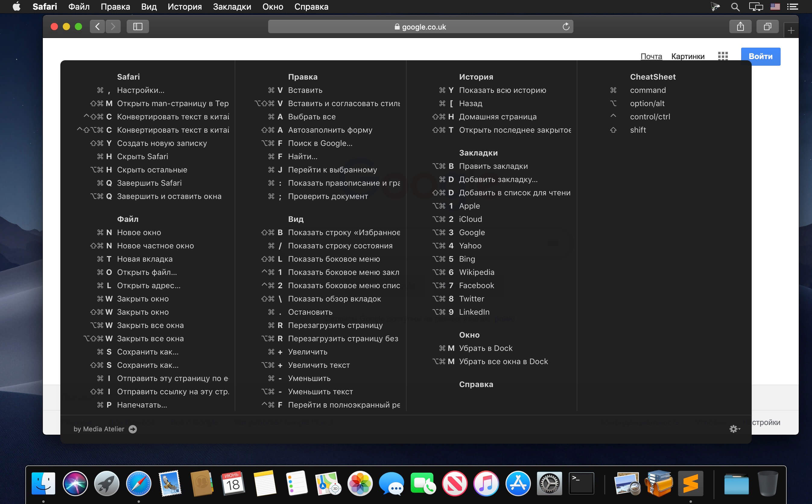Click the Напечатать… shortcut row
The image size is (812, 504).
tap(132, 405)
